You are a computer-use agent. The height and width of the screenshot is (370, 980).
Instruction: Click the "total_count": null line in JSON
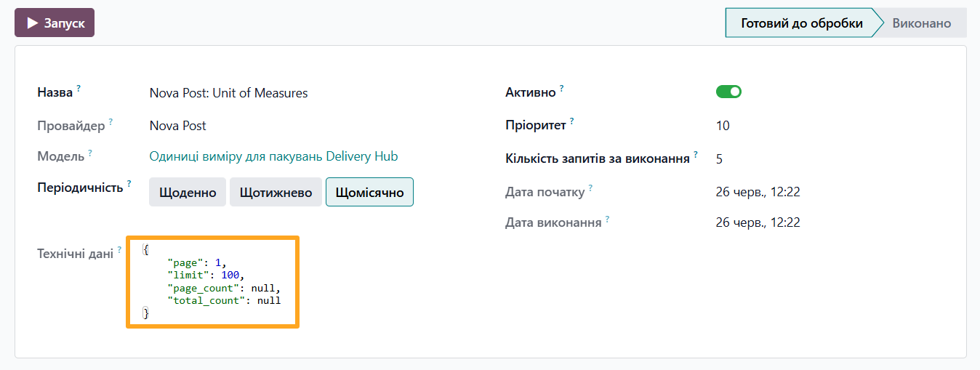[x=223, y=300]
